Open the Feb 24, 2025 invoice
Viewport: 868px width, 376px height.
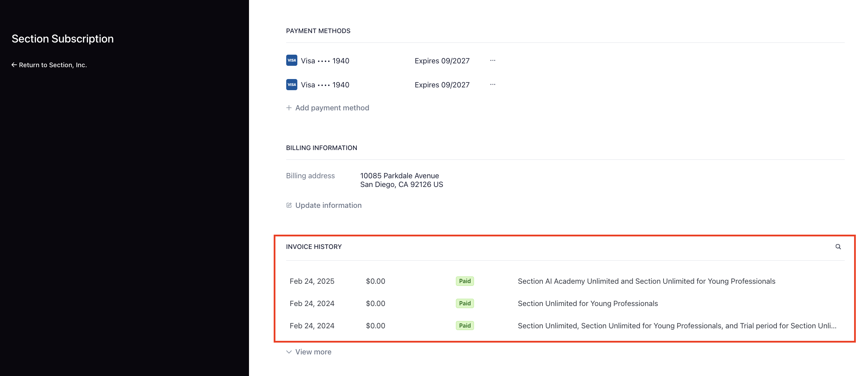pyautogui.click(x=312, y=281)
